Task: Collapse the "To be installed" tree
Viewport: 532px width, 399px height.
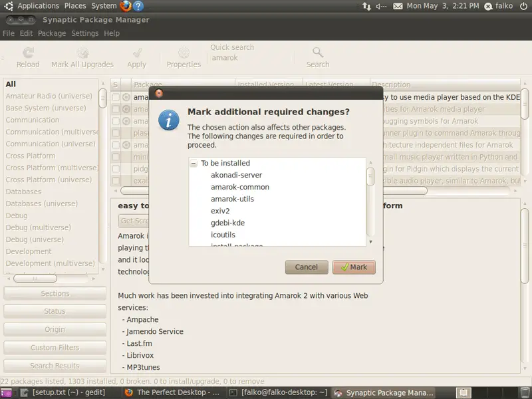Action: click(x=194, y=164)
